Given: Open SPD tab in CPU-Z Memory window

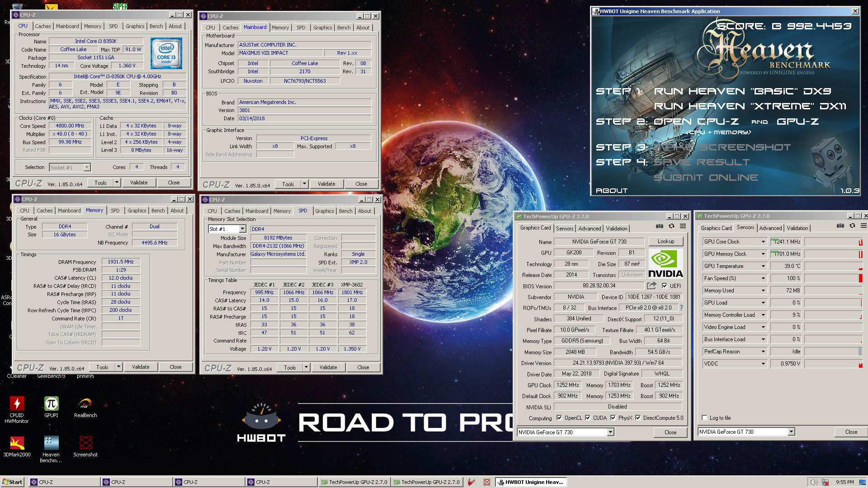Looking at the screenshot, I should (x=115, y=211).
